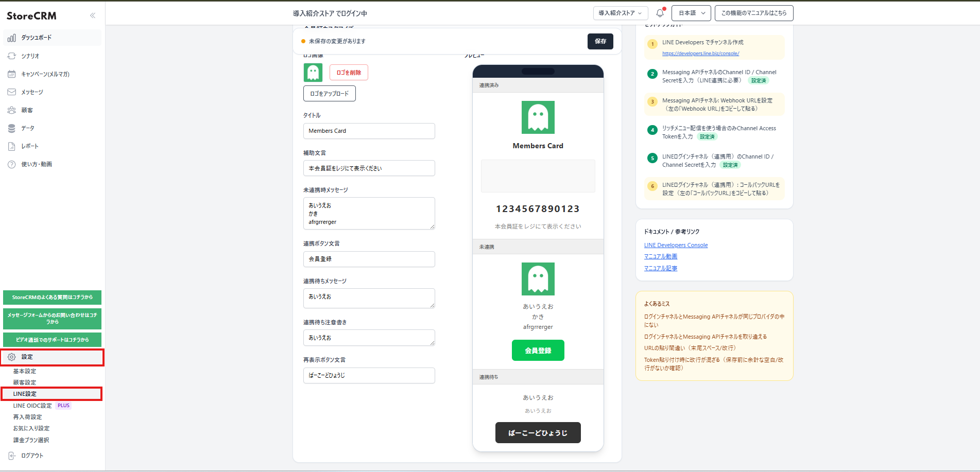This screenshot has width=980, height=472.
Task: Open the 導入紹介ストア store dropdown
Action: pyautogui.click(x=620, y=13)
